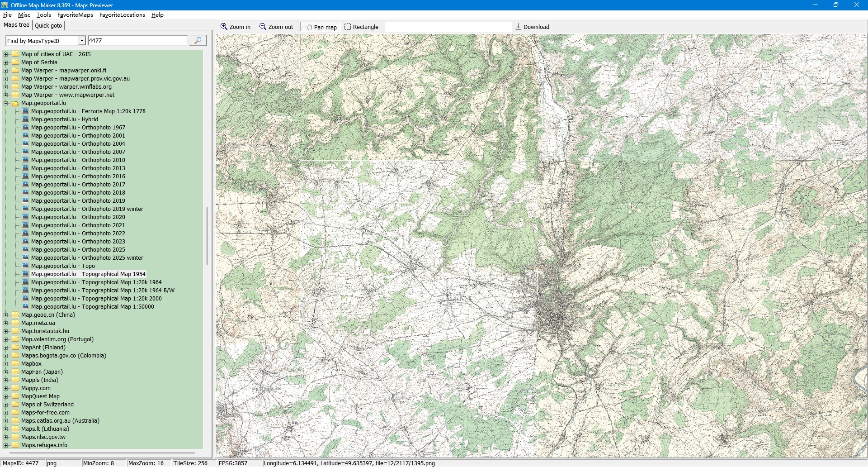The width and height of the screenshot is (868, 467).
Task: Click the magnifier search button
Action: pos(198,41)
